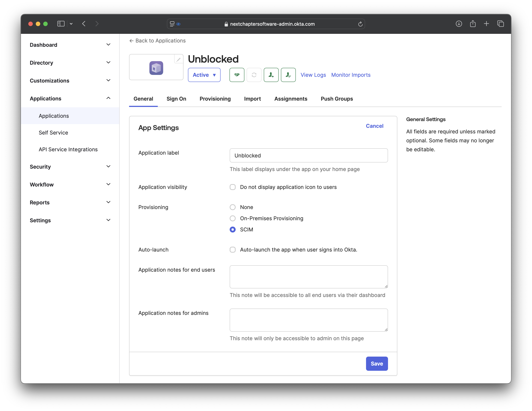
Task: Open Self Service in sidebar
Action: 70,132
